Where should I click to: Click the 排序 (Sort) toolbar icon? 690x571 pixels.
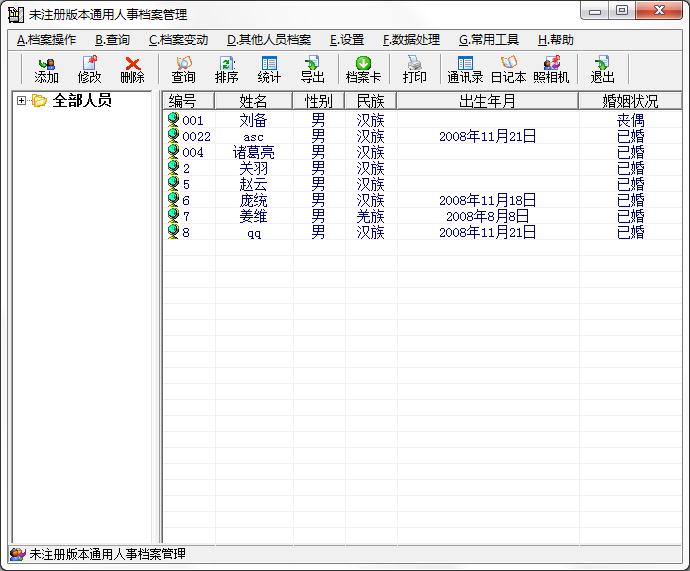[x=227, y=63]
